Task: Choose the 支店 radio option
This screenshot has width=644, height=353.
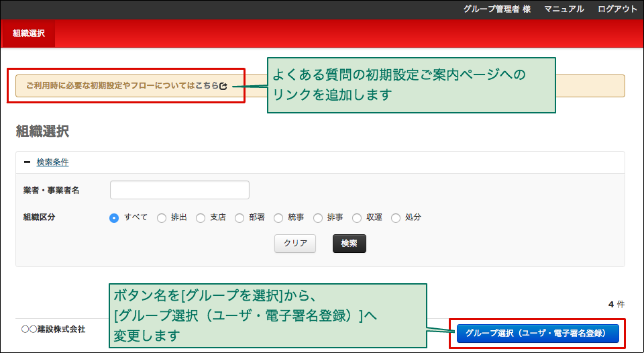Action: 201,217
